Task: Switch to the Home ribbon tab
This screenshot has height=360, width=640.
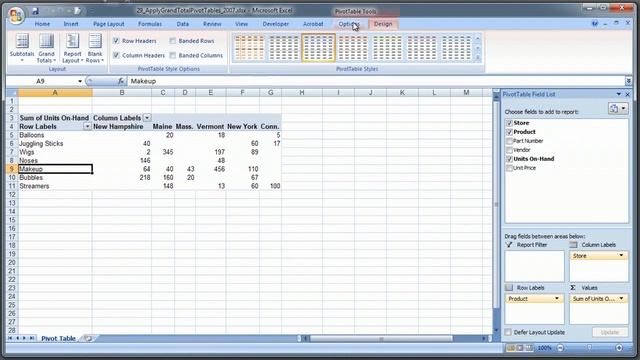Action: click(42, 24)
